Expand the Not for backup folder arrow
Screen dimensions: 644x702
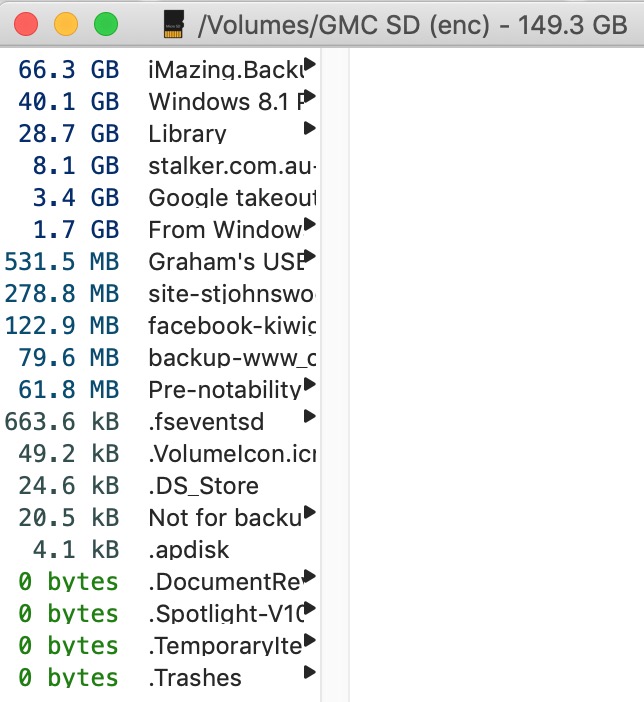(310, 513)
